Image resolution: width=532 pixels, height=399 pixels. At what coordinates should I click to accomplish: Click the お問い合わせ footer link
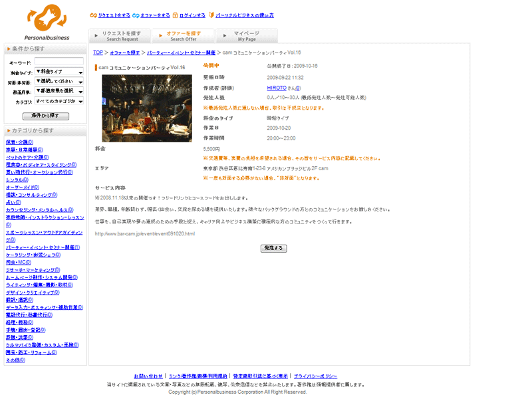[x=148, y=376]
